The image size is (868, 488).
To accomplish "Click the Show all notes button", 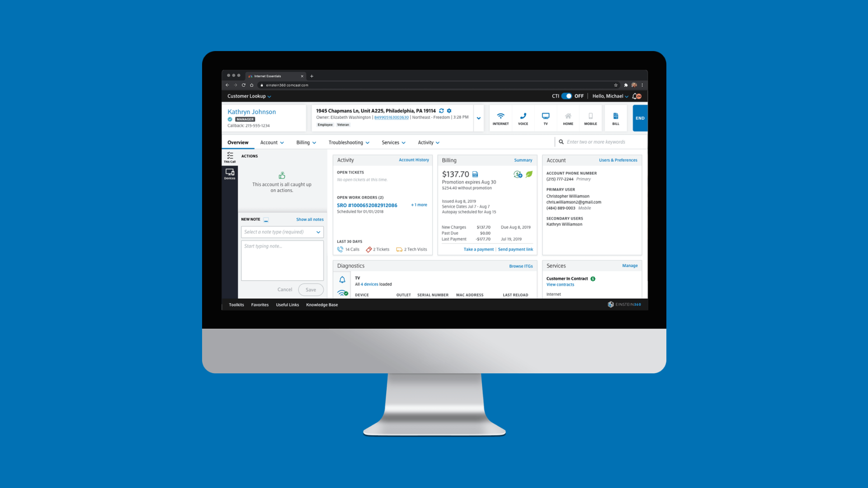I will [309, 219].
